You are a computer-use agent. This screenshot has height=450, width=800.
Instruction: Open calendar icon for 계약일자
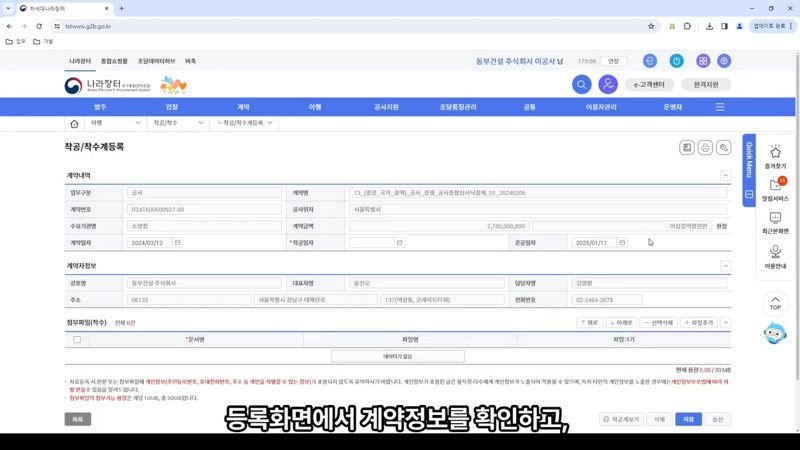(x=178, y=243)
